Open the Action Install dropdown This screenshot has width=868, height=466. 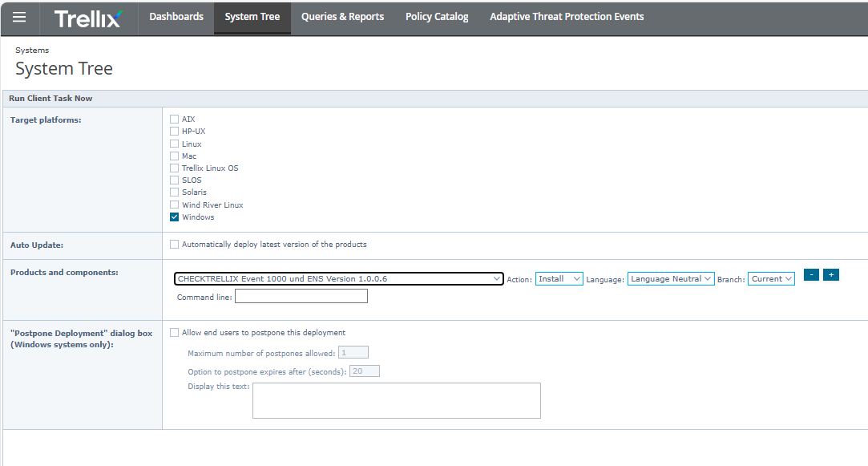tap(559, 279)
